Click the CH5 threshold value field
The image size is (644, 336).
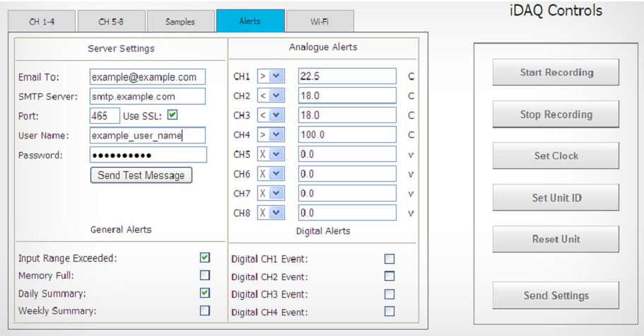coord(348,154)
